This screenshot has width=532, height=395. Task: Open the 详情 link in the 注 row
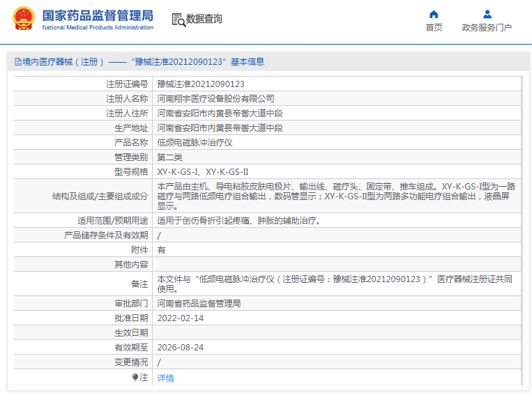coord(165,378)
